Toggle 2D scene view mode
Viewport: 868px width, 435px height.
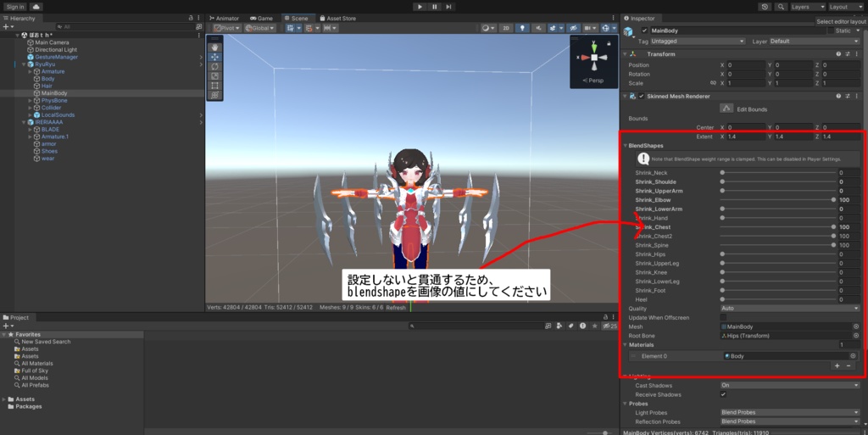point(505,28)
